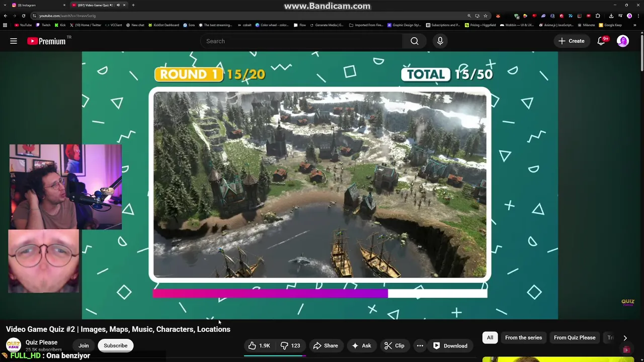644x362 pixels.
Task: Start voice search with microphone icon
Action: coord(440,41)
